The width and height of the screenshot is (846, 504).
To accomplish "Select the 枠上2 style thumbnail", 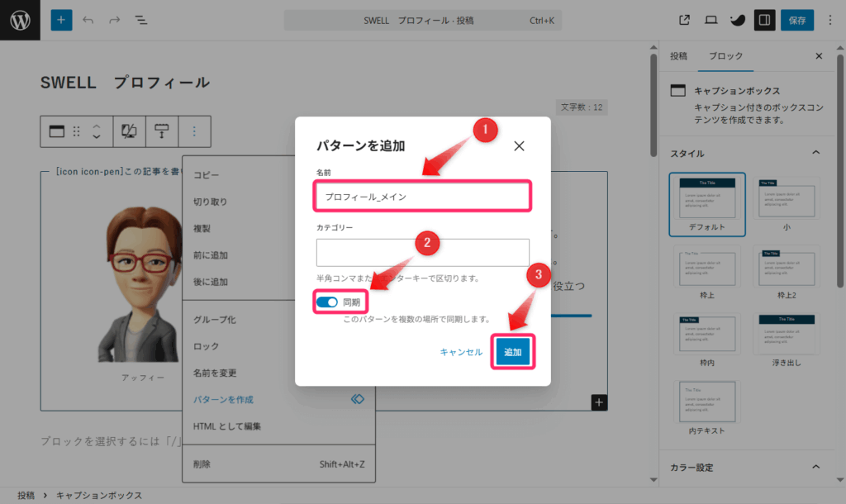I will click(787, 273).
